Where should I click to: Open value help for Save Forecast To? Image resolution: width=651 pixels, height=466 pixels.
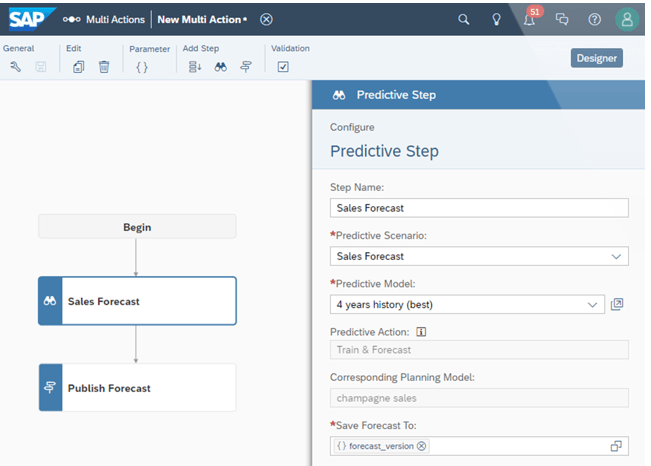click(616, 446)
